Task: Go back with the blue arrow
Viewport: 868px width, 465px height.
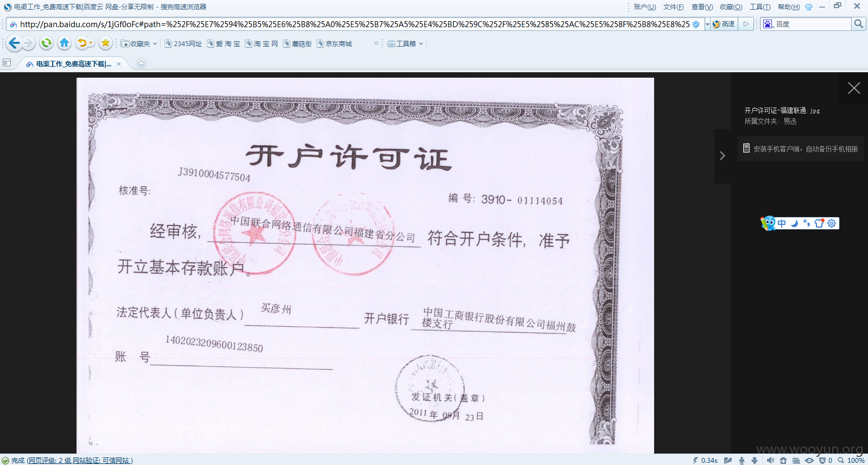Action: point(14,43)
